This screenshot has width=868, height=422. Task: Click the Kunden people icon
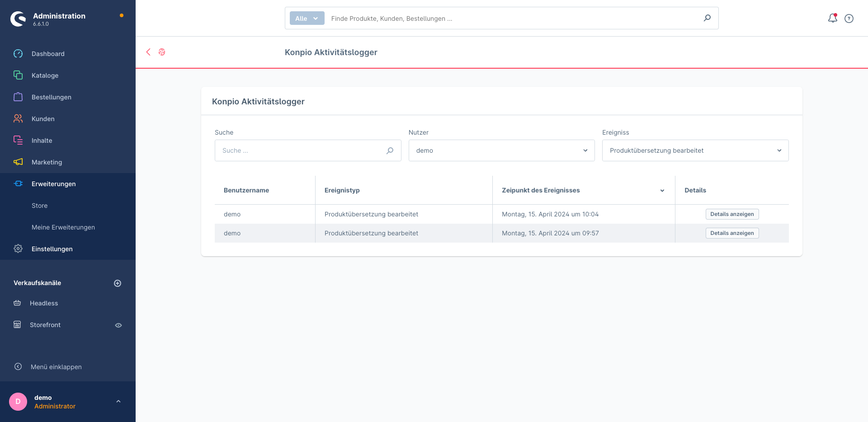[x=18, y=119]
